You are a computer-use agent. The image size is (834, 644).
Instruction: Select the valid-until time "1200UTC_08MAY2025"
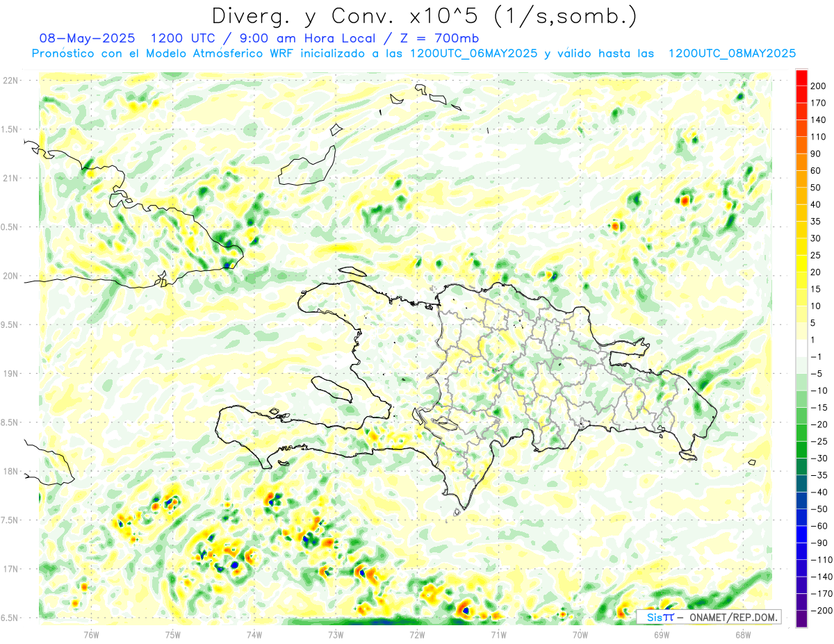pyautogui.click(x=732, y=53)
